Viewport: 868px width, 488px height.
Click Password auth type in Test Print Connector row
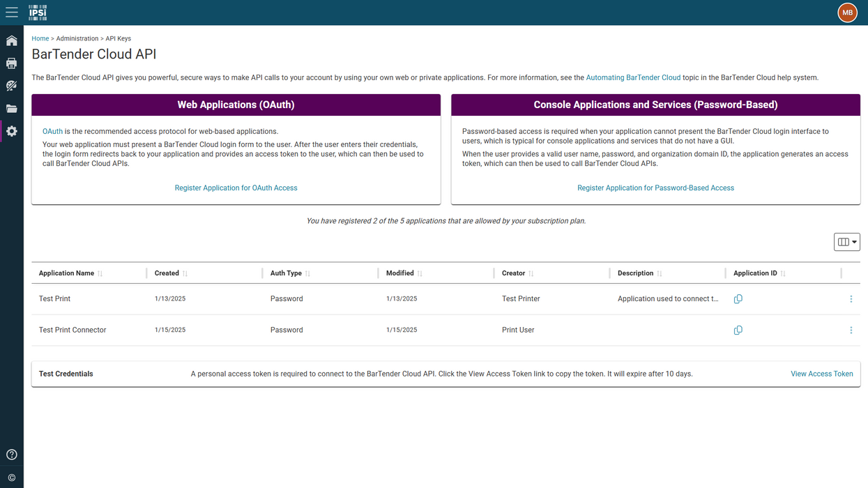[287, 330]
